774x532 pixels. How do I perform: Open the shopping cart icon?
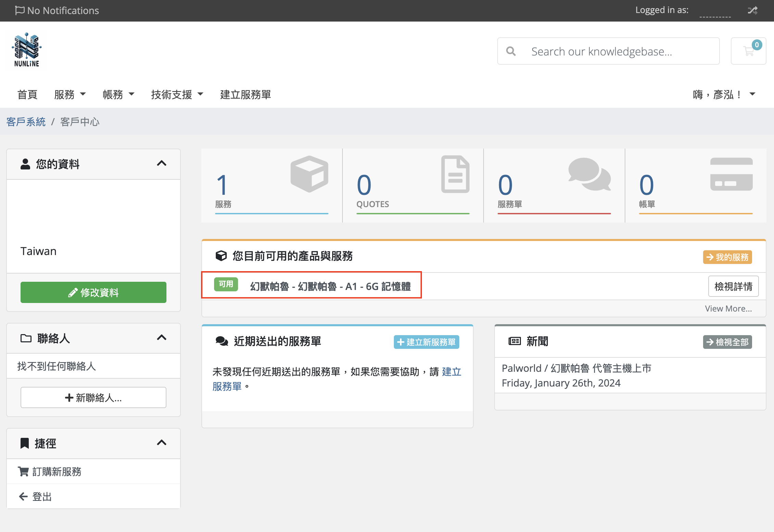pos(749,51)
